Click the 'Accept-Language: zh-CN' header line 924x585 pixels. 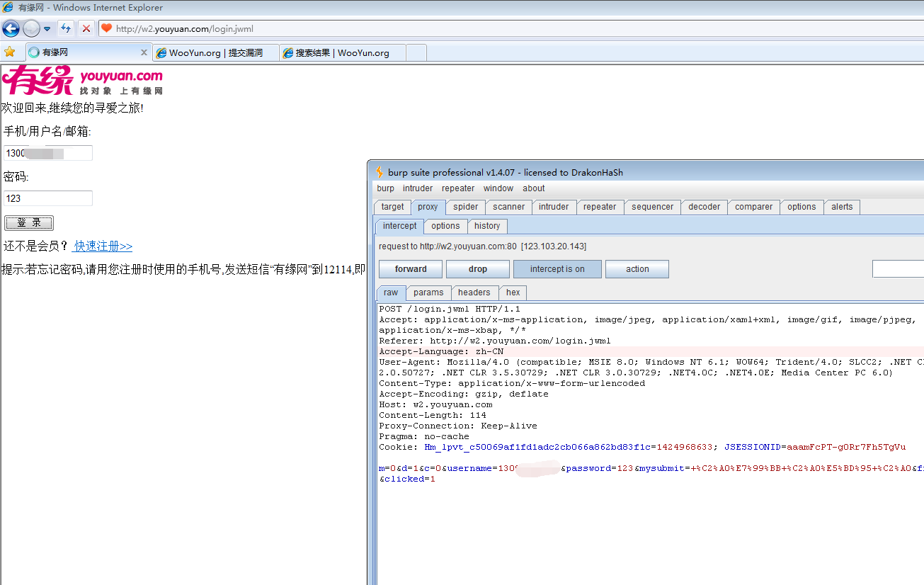[x=441, y=351]
